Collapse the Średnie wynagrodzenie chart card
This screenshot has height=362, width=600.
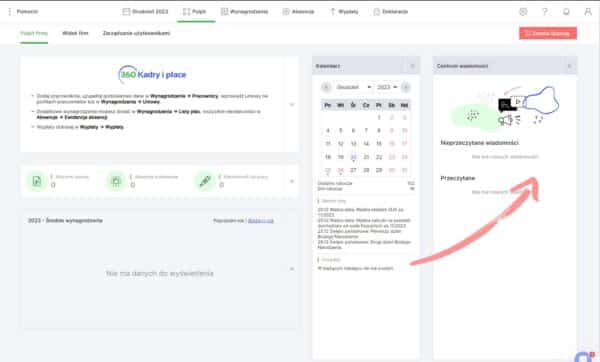tap(292, 269)
